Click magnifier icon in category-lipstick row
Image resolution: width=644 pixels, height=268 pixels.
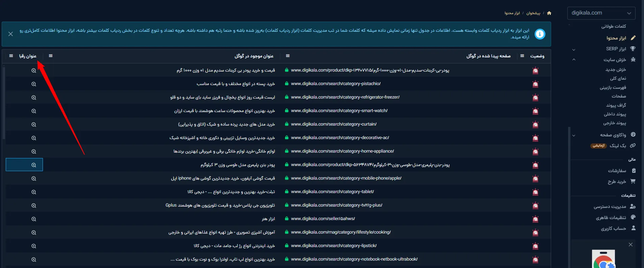34,246
